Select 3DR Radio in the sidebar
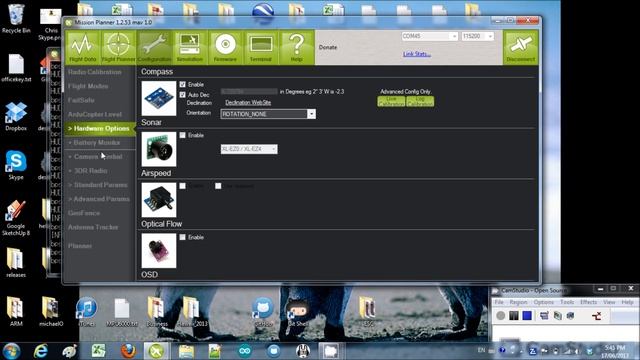The width and height of the screenshot is (640, 360). point(91,171)
